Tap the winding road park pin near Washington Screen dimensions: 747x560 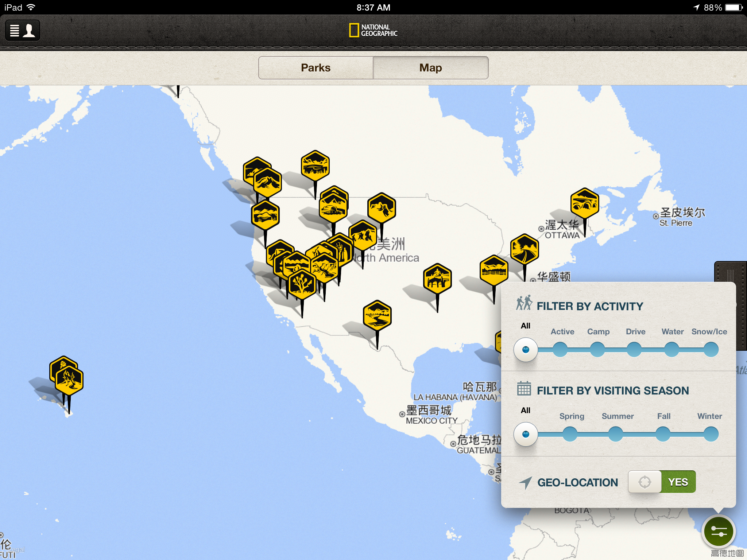point(525,249)
